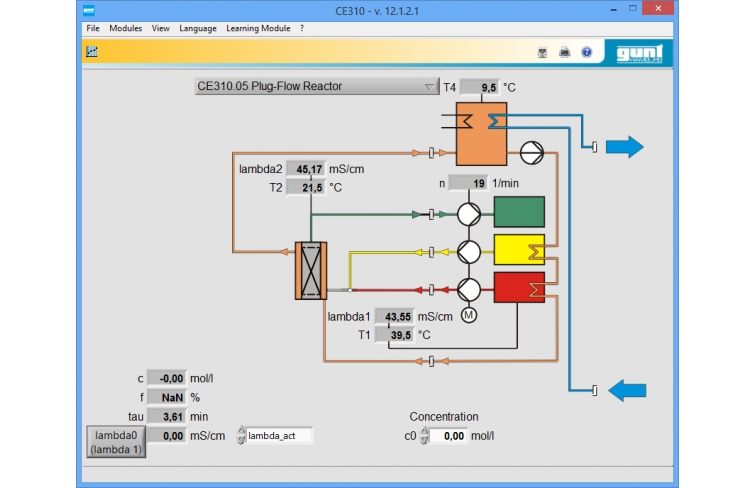Click the T2 temperature value 21,5
The width and height of the screenshot is (755, 488).
tap(306, 187)
